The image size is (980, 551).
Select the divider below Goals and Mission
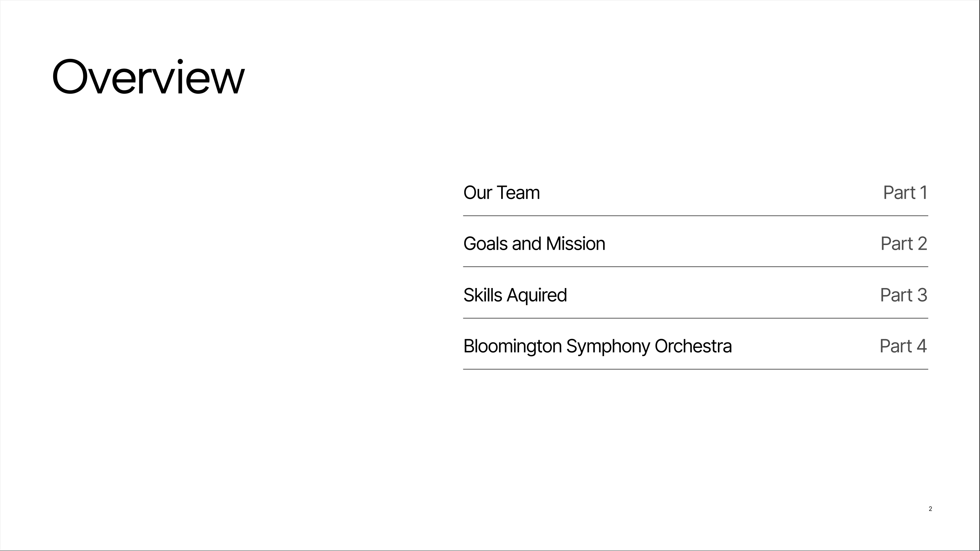coord(696,267)
